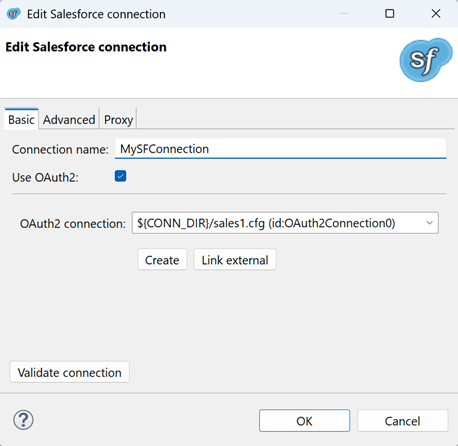The width and height of the screenshot is (458, 446).
Task: Click the Connection name label
Action: (60, 149)
